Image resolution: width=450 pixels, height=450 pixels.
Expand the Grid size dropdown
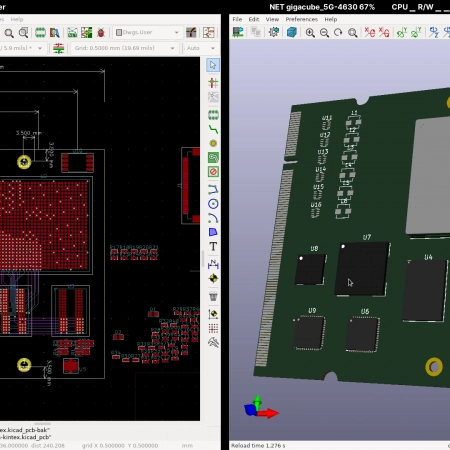tap(125, 48)
